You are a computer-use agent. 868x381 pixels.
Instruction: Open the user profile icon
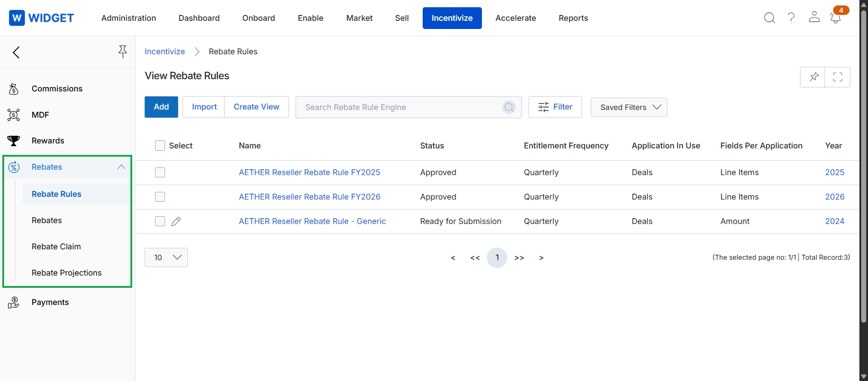point(814,17)
